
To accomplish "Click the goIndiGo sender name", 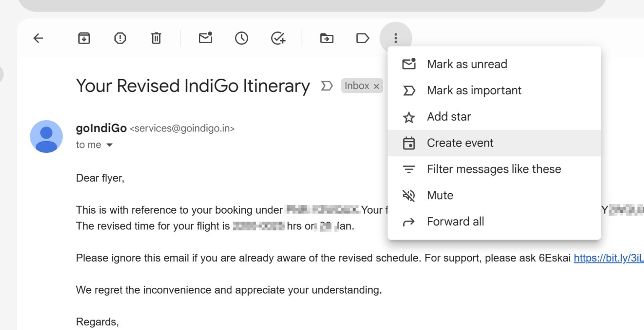I will 101,128.
